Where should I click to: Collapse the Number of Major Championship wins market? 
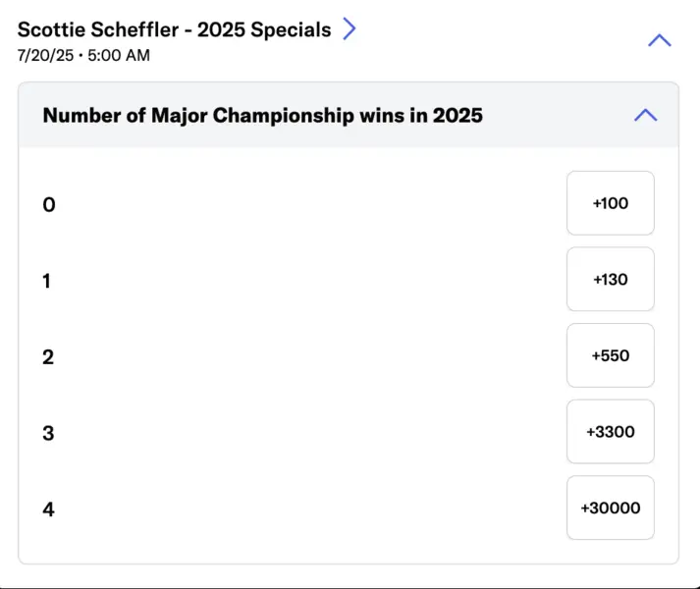[645, 115]
